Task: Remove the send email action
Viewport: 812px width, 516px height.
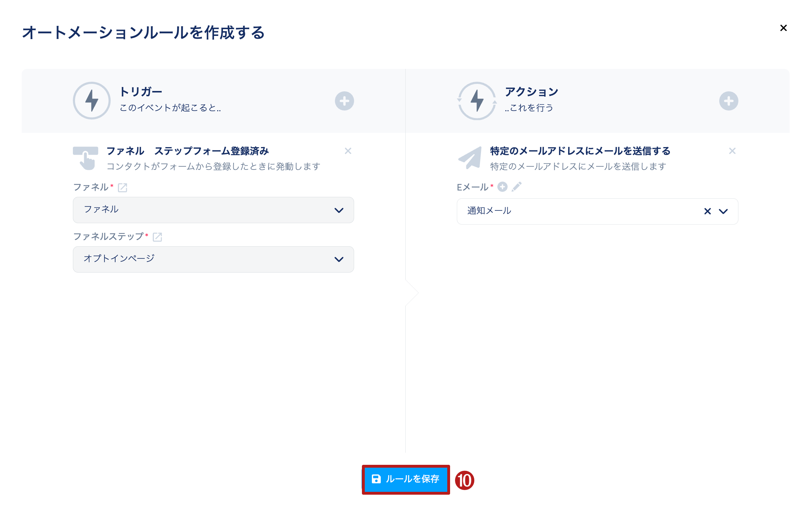Action: point(732,151)
